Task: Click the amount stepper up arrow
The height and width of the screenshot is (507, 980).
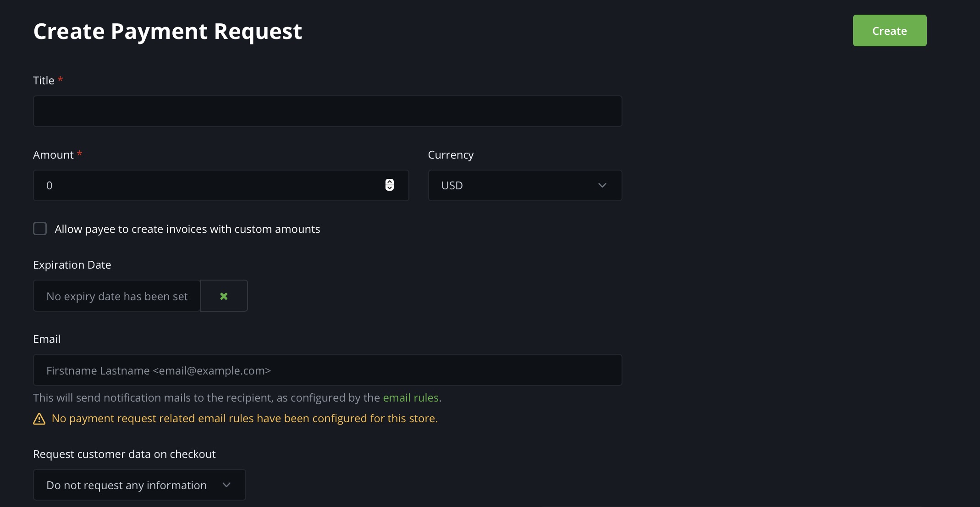Action: click(x=389, y=182)
